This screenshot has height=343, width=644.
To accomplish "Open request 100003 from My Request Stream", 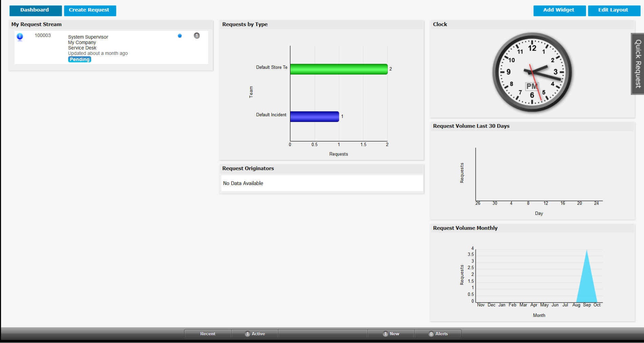I will pyautogui.click(x=43, y=35).
